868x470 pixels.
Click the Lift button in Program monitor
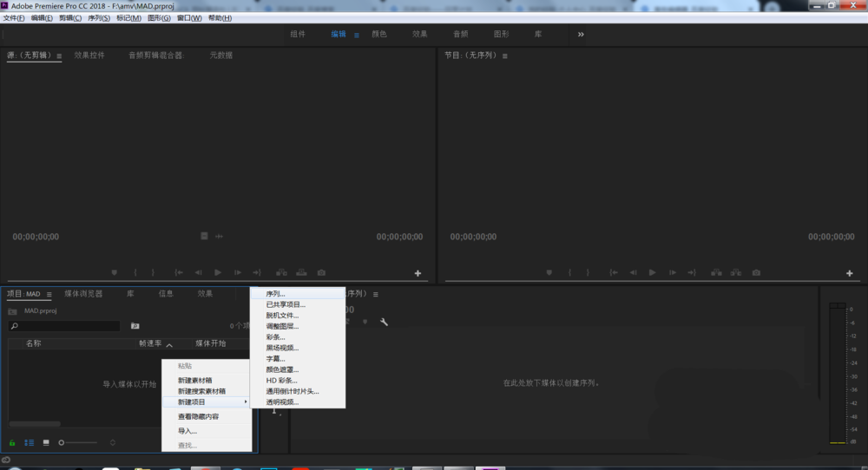(716, 272)
